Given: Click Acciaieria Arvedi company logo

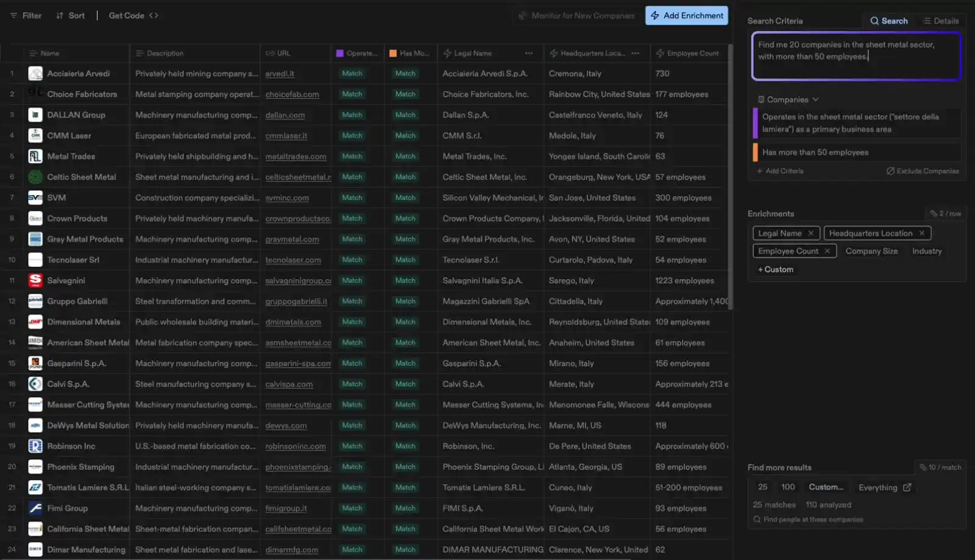Looking at the screenshot, I should coord(35,74).
